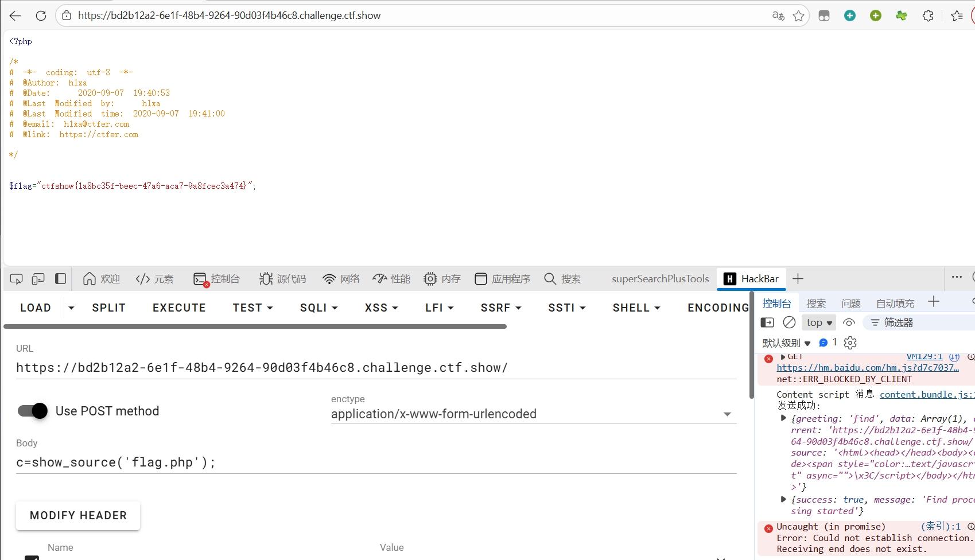The height and width of the screenshot is (560, 975).
Task: Open the LFI dropdown menu
Action: point(440,308)
